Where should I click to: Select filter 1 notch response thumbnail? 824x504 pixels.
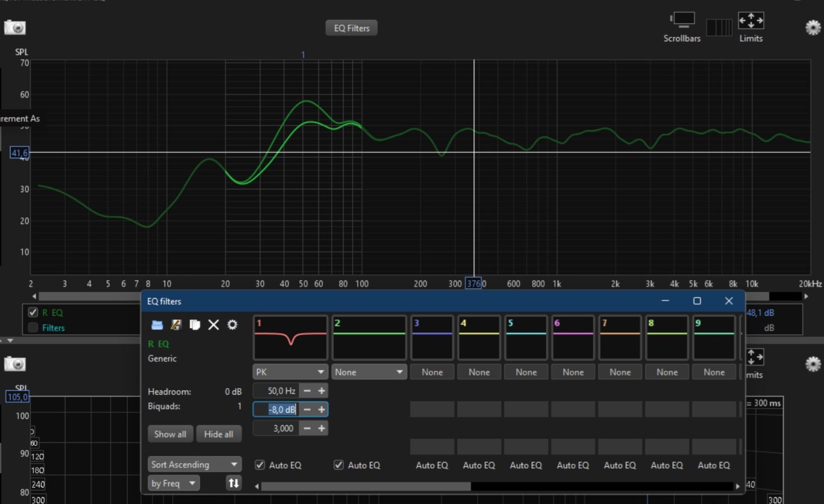pyautogui.click(x=290, y=338)
